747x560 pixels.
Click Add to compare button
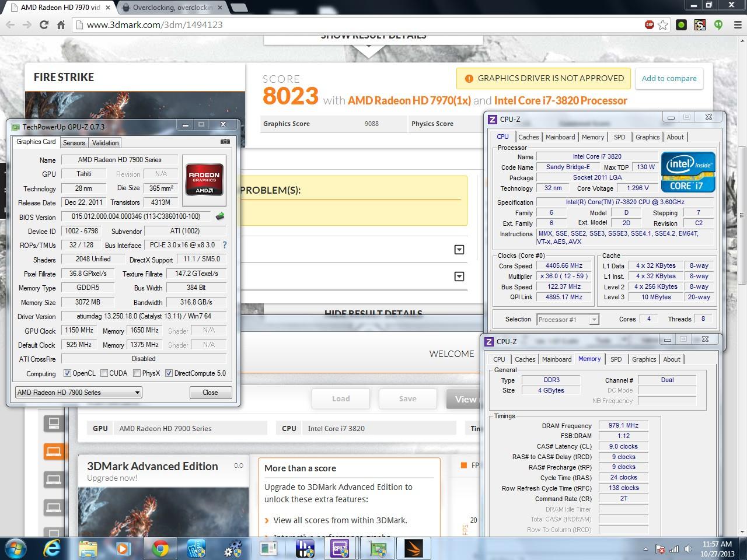pyautogui.click(x=669, y=78)
